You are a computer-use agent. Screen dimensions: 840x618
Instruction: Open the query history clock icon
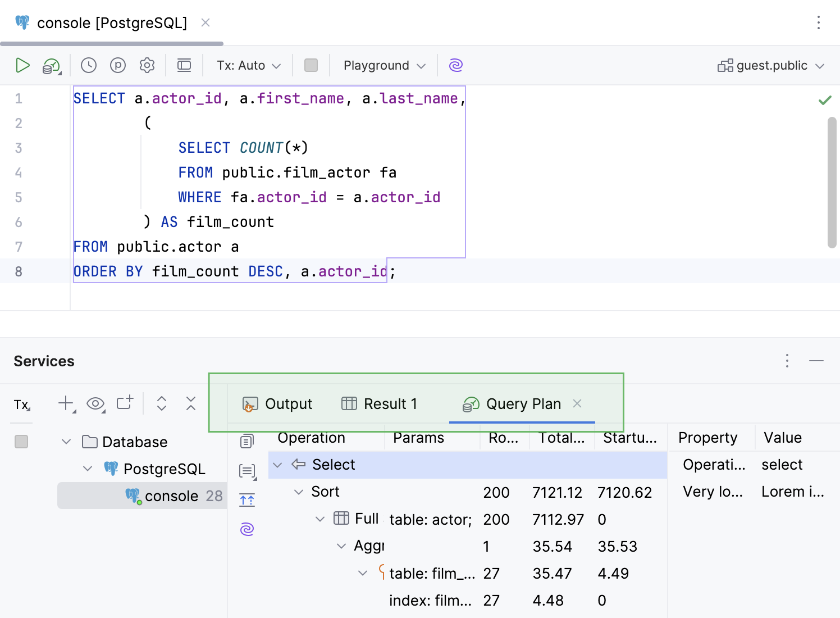(89, 66)
